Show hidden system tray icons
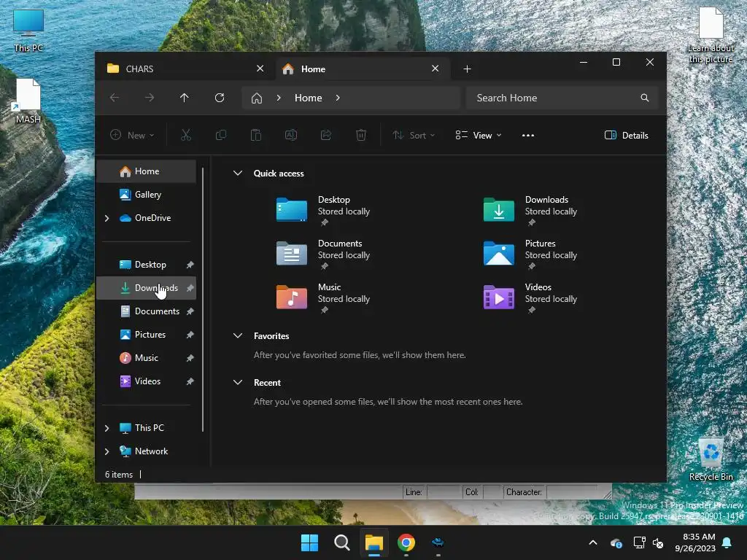 [x=592, y=542]
